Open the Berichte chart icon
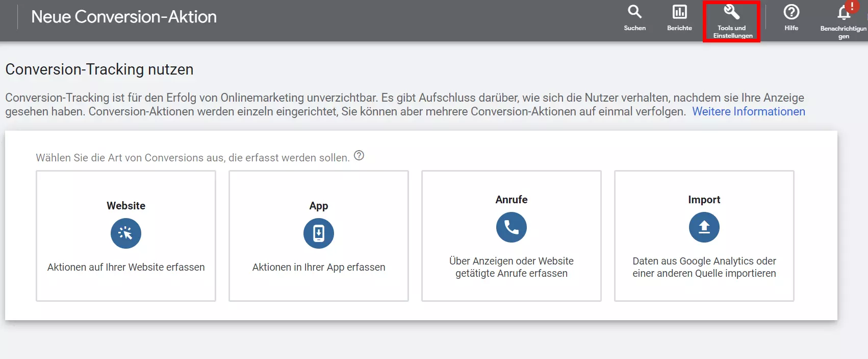This screenshot has height=359, width=868. (x=679, y=12)
